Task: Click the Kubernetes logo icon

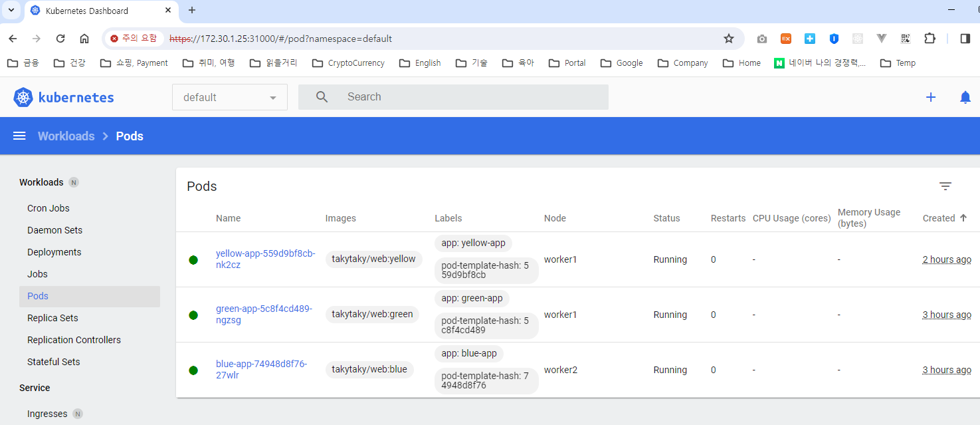Action: coord(23,97)
